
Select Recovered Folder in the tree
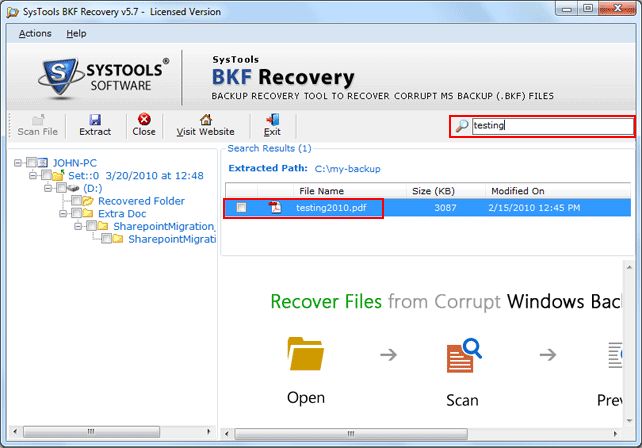pos(141,201)
